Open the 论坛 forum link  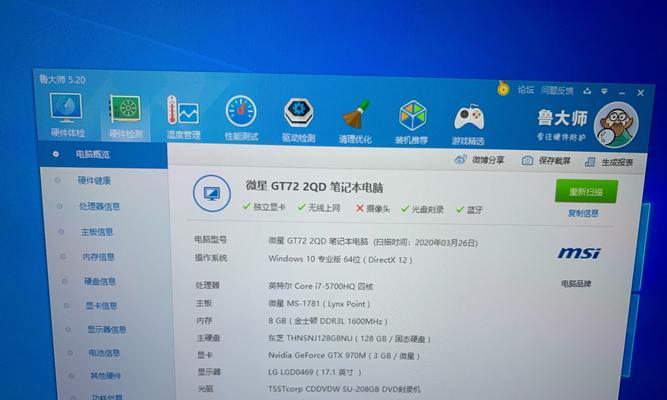pyautogui.click(x=526, y=89)
